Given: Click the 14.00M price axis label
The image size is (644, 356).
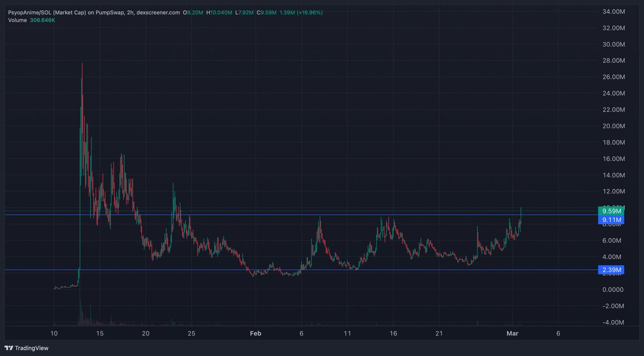Looking at the screenshot, I should 614,175.
